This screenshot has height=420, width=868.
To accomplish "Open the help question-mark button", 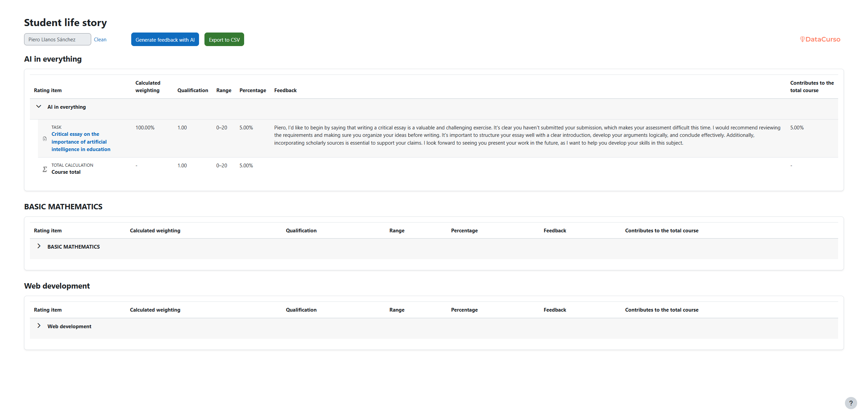I will [x=851, y=403].
